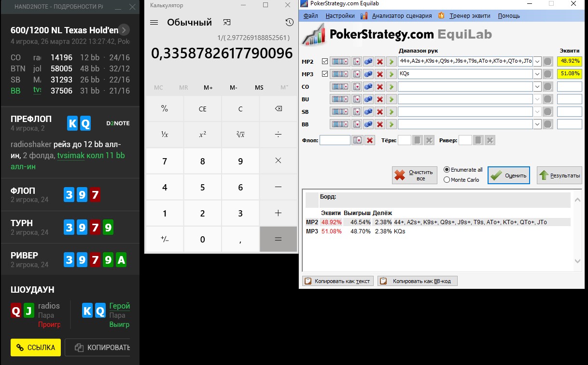
Task: Select the Enumerate all option
Action: click(x=463, y=170)
